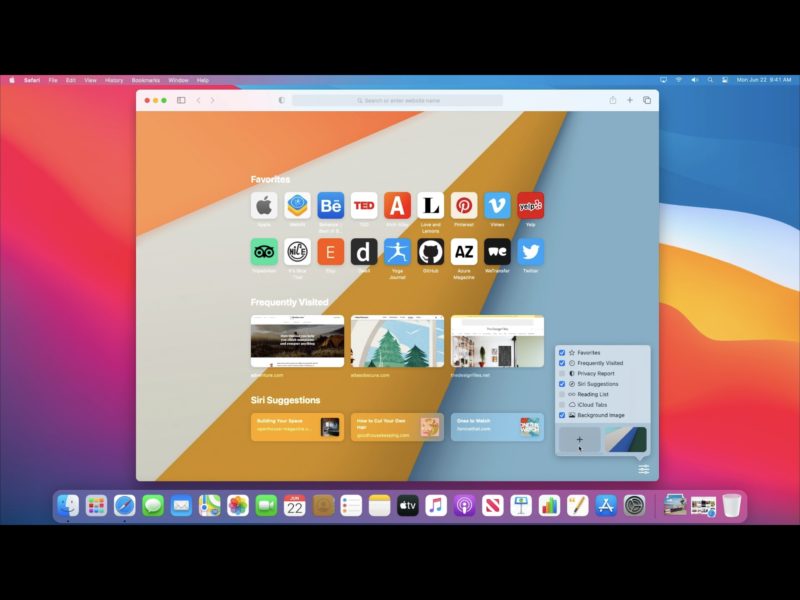The image size is (800, 600).
Task: Open the Privacy Report shield icon
Action: click(281, 101)
